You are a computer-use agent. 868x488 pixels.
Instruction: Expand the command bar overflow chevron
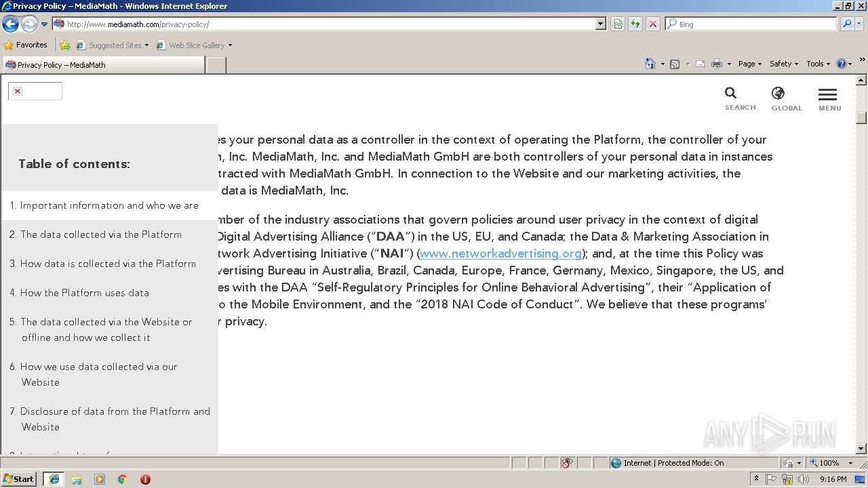click(863, 60)
